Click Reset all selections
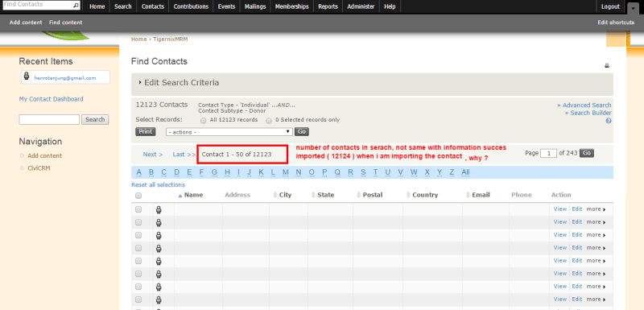The width and height of the screenshot is (644, 310). point(158,184)
